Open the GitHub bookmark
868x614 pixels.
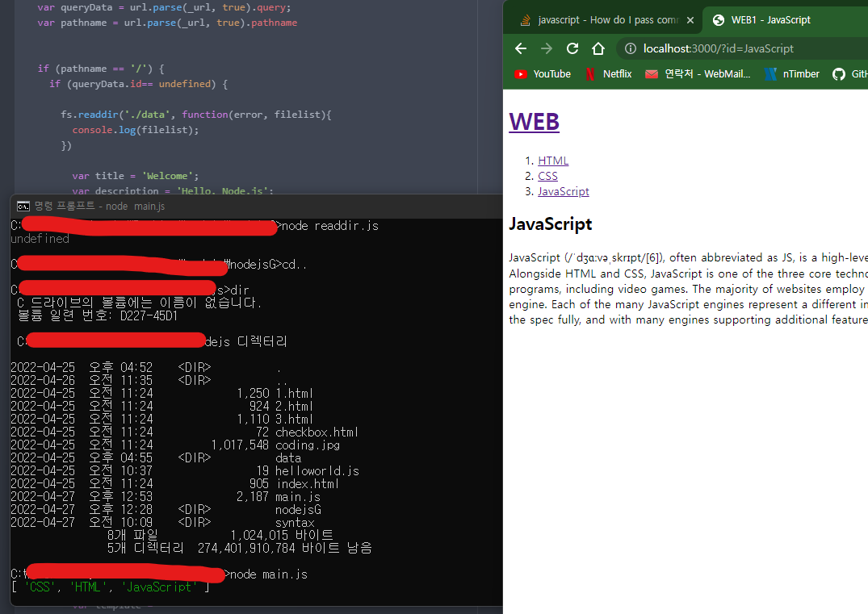point(849,74)
